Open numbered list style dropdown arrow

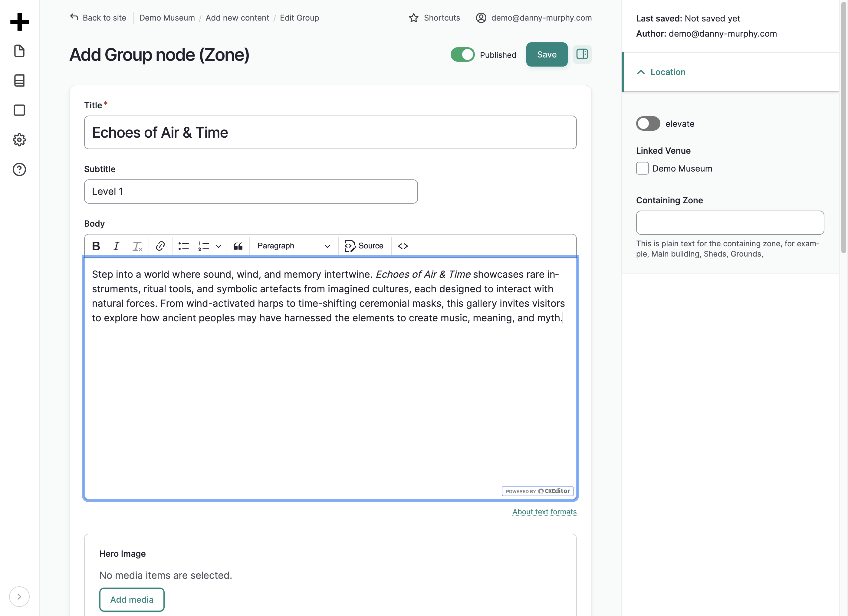tap(219, 246)
